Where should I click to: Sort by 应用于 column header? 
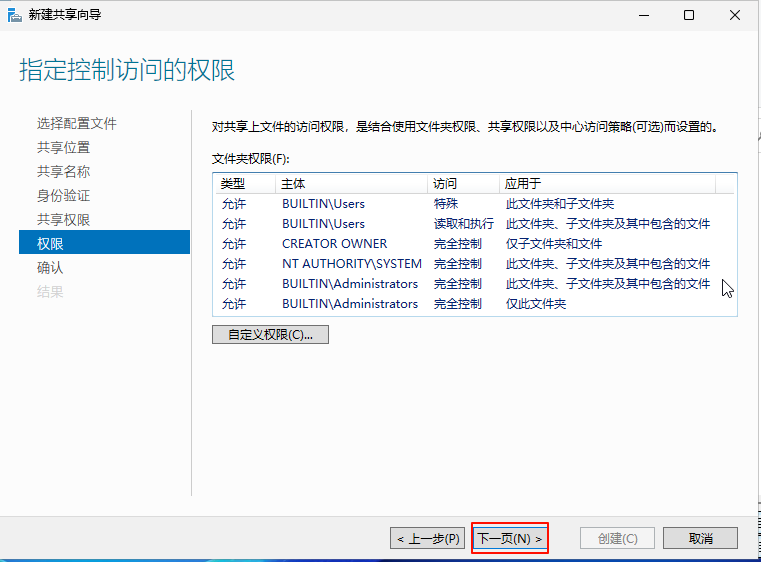(x=523, y=184)
